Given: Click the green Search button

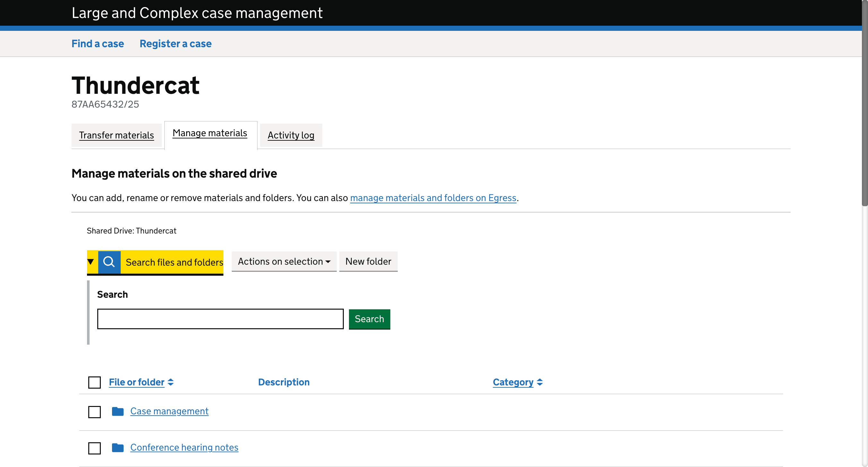Looking at the screenshot, I should (369, 319).
